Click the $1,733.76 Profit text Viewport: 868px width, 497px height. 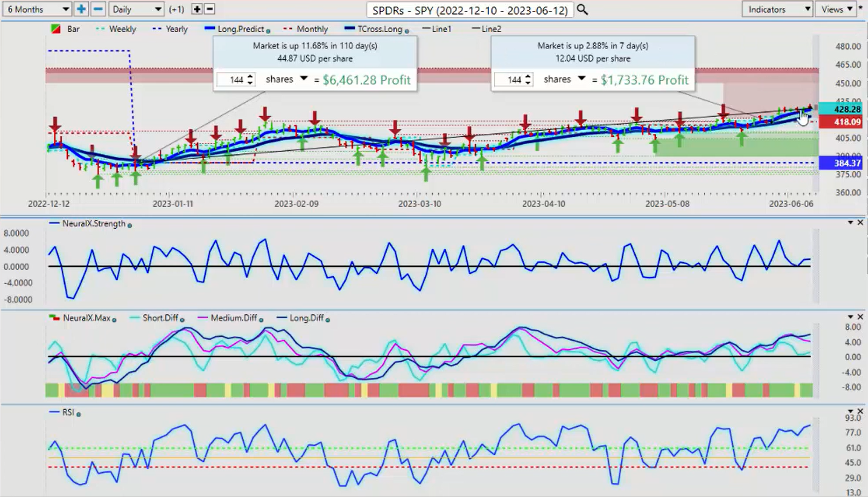[644, 80]
